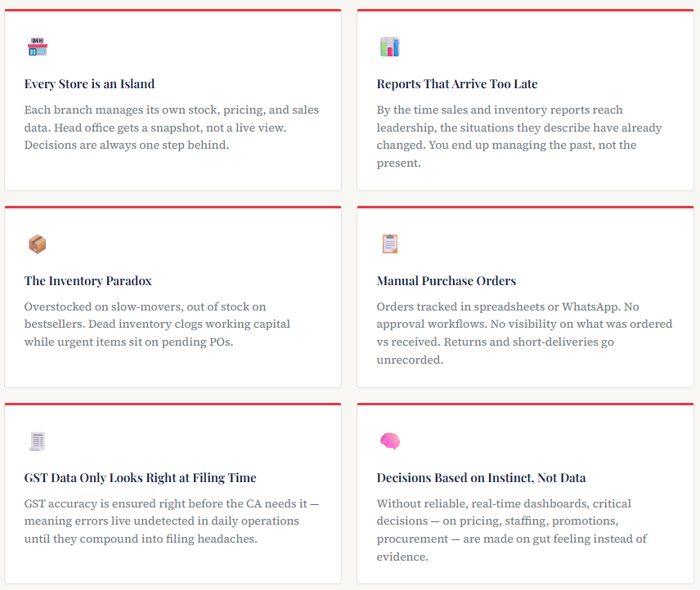Click the paragraph about GST filing headaches
The width and height of the screenshot is (700, 590).
pyautogui.click(x=172, y=521)
